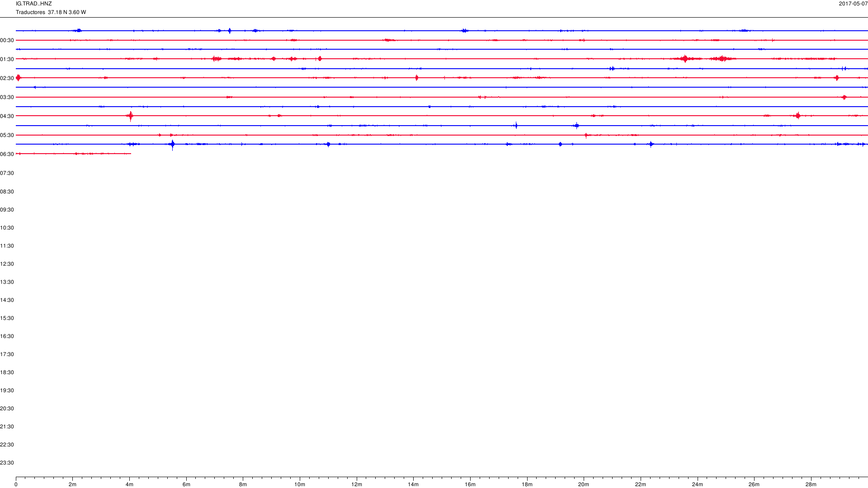Select the 00:30 time label
This screenshot has height=488, width=868.
click(7, 40)
